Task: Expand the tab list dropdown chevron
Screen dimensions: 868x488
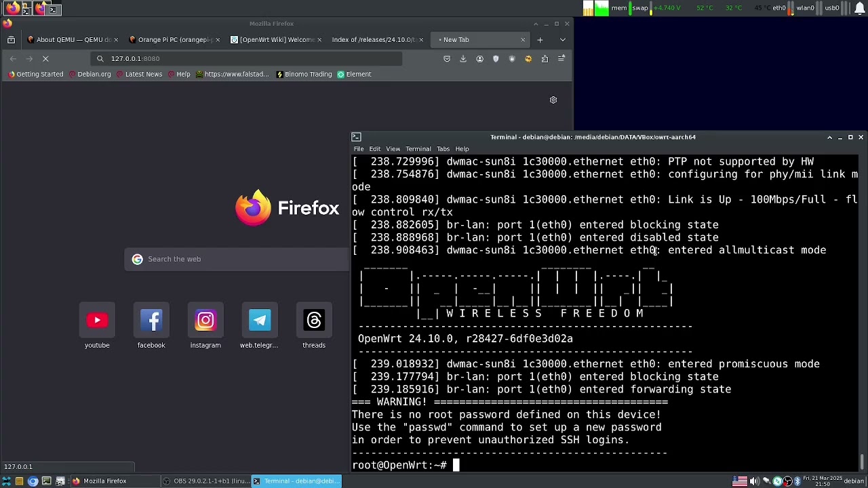Action: [562, 40]
